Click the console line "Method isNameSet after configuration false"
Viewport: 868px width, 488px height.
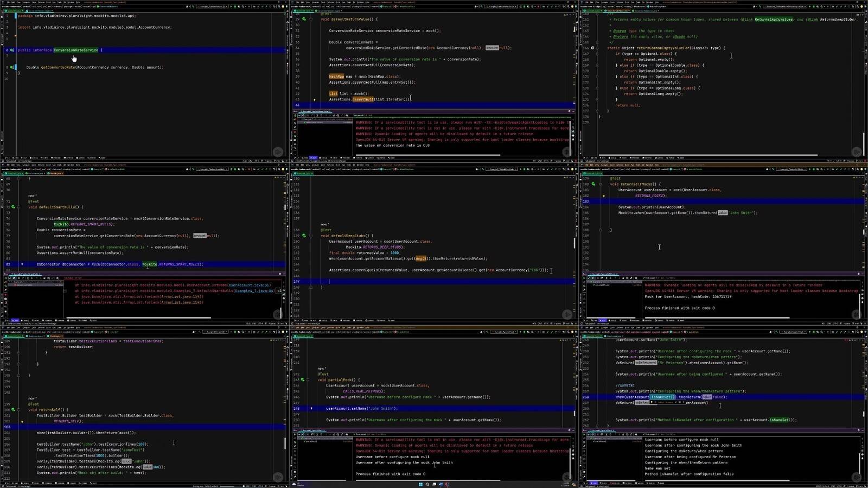691,474
